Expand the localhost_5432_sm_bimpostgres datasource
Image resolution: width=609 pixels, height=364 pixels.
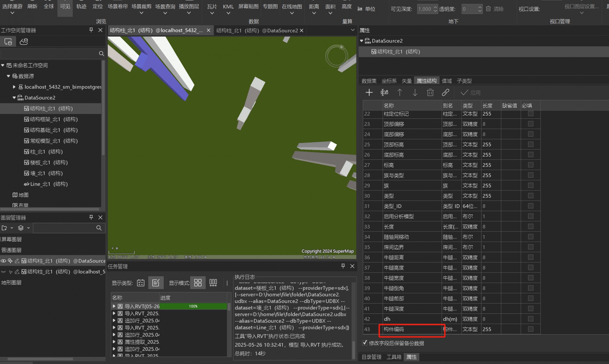[14, 87]
